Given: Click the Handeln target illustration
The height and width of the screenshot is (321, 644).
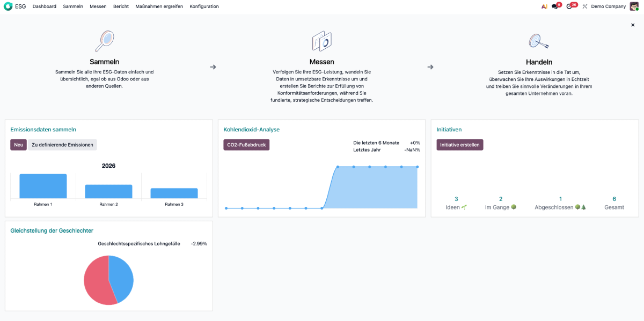Looking at the screenshot, I should [x=539, y=41].
